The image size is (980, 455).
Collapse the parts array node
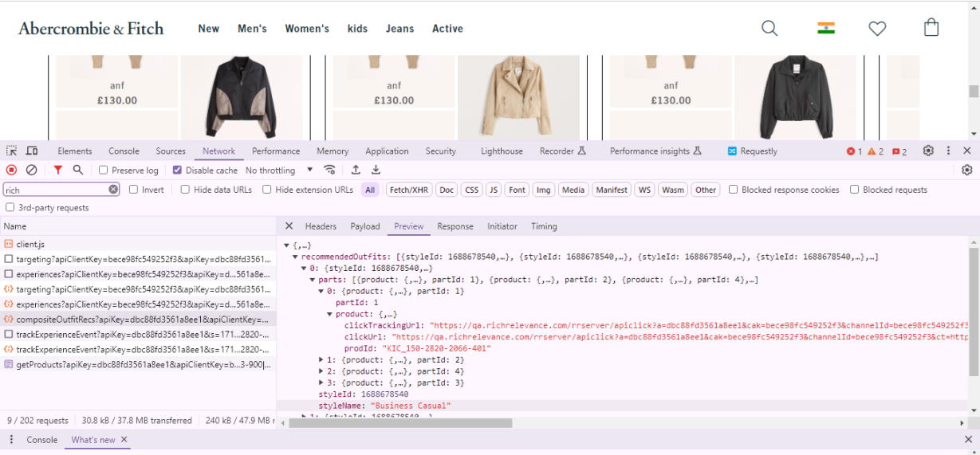coord(313,280)
